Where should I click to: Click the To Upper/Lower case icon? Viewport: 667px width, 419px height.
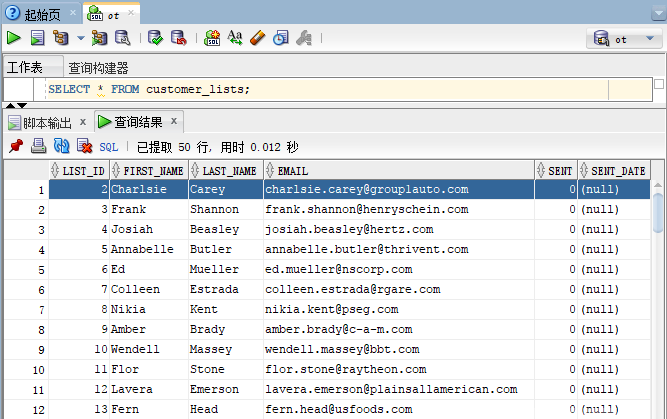[235, 38]
